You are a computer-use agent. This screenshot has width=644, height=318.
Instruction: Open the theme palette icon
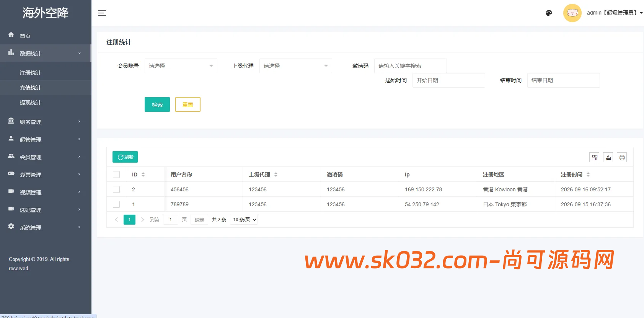(549, 13)
